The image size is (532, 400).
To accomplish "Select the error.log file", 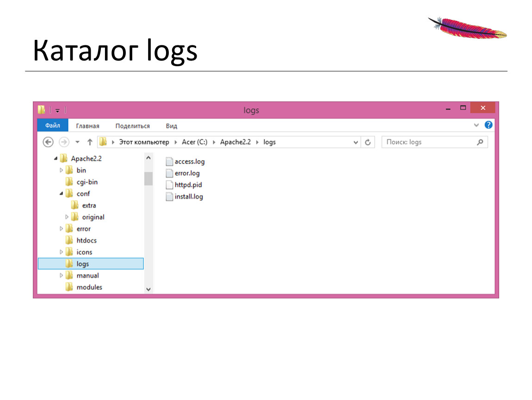I will tap(187, 173).
